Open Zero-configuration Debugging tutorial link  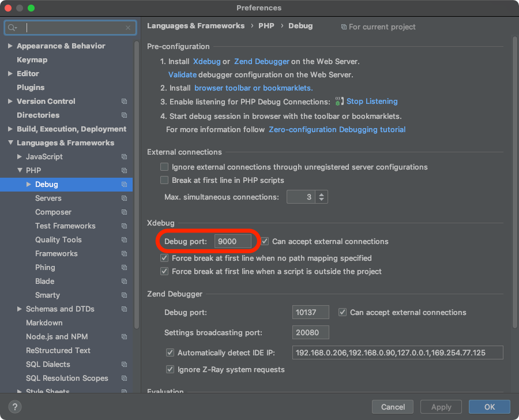(337, 129)
